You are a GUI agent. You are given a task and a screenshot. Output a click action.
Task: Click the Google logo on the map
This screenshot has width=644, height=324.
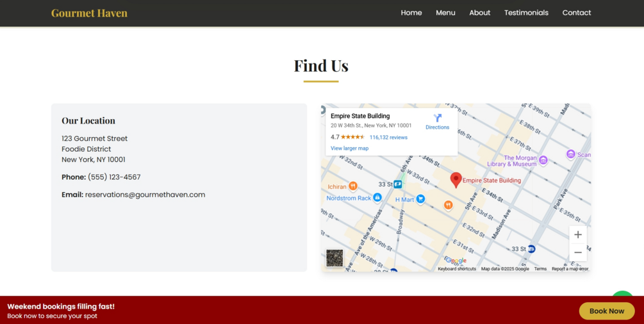click(x=456, y=261)
